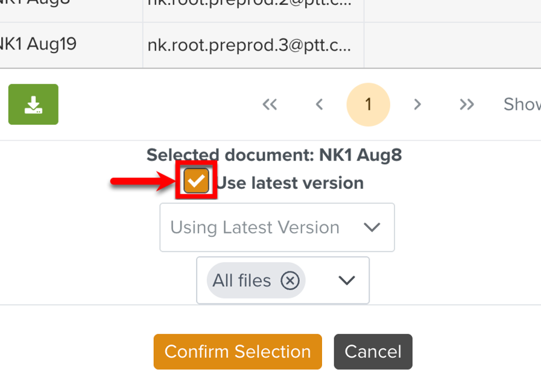Open the Show rows-per-page control
541x392 pixels.
pos(522,104)
